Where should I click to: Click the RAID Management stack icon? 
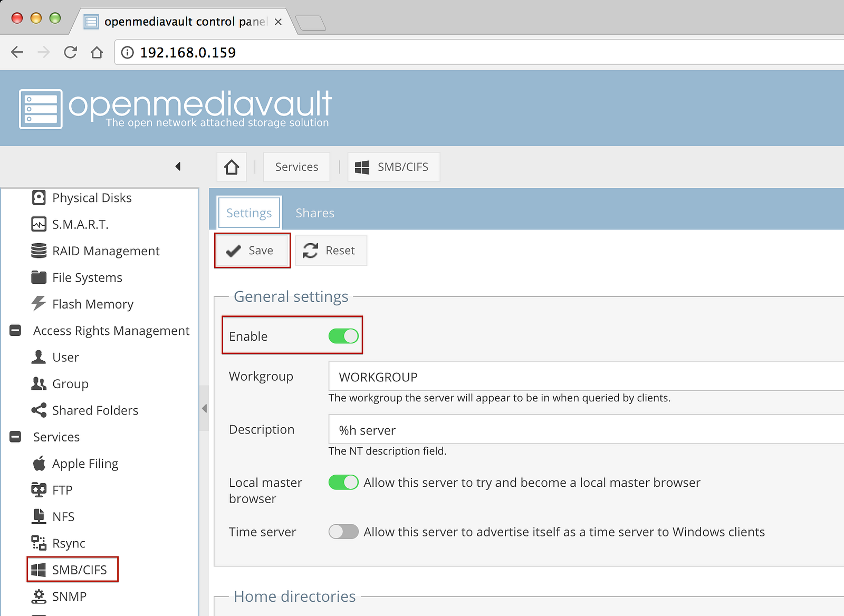click(39, 251)
